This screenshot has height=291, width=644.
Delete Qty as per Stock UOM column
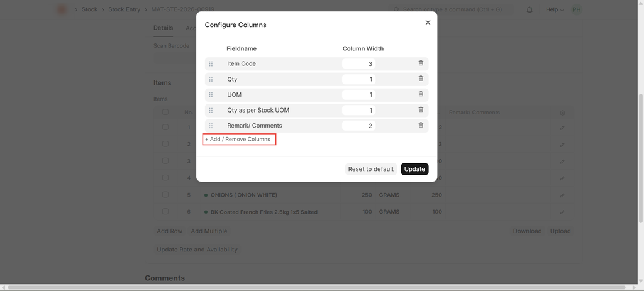click(x=421, y=110)
